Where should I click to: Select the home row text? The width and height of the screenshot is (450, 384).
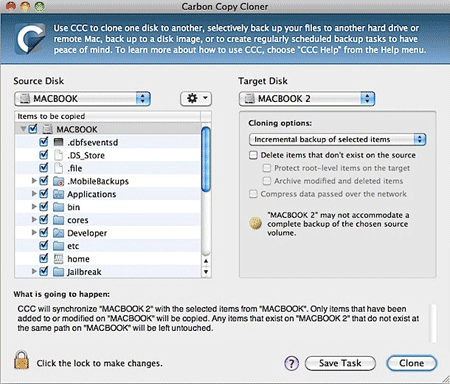coord(78,259)
